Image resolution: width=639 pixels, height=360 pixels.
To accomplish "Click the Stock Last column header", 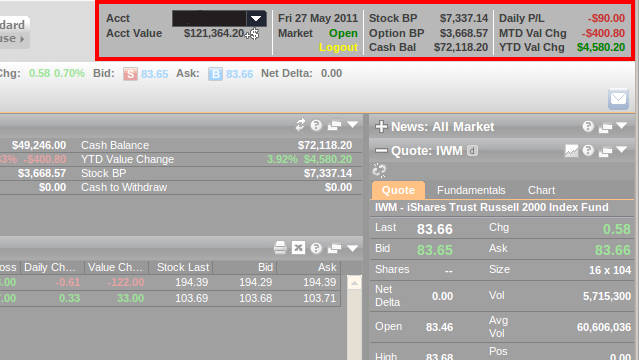I will click(183, 267).
